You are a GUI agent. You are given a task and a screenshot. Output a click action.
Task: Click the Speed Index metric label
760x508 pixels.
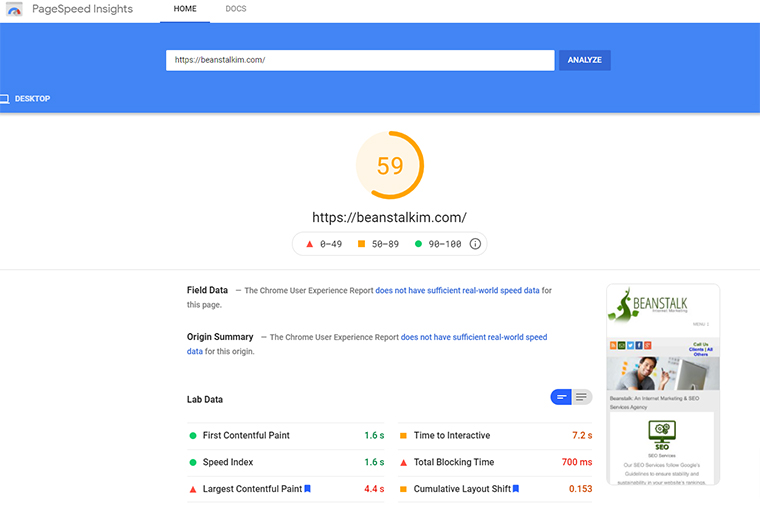click(228, 462)
